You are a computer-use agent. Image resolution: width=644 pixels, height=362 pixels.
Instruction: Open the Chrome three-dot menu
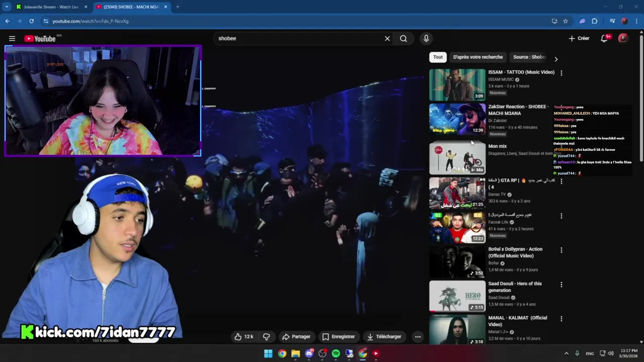pyautogui.click(x=636, y=21)
